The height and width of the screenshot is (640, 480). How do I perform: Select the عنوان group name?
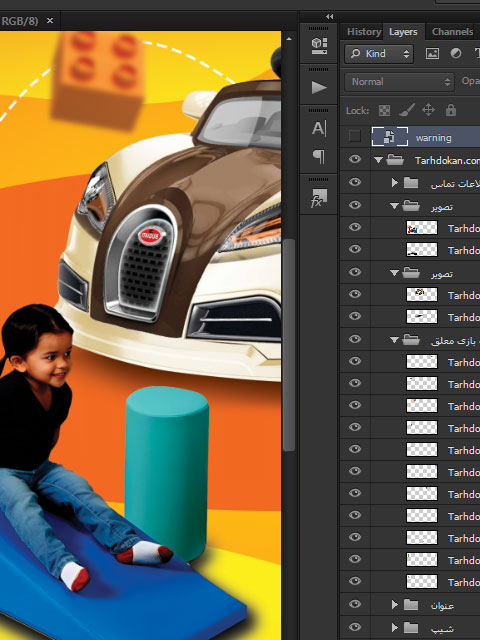pyautogui.click(x=442, y=606)
